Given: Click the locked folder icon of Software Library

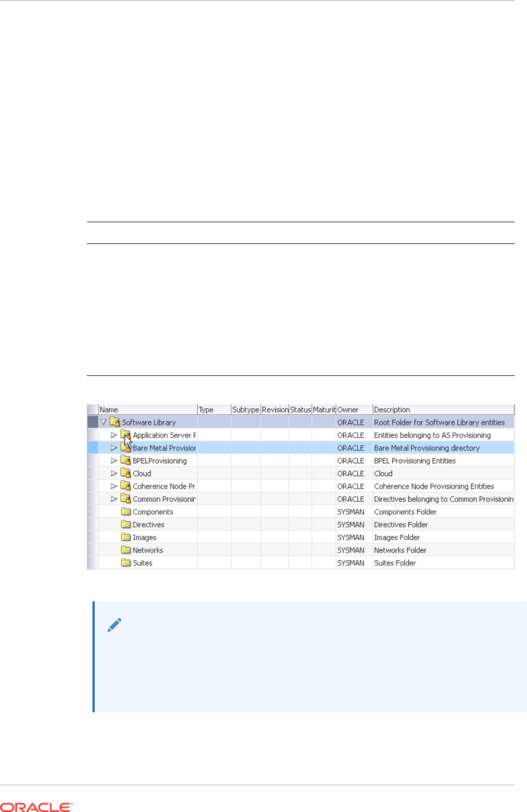Looking at the screenshot, I should (x=115, y=422).
